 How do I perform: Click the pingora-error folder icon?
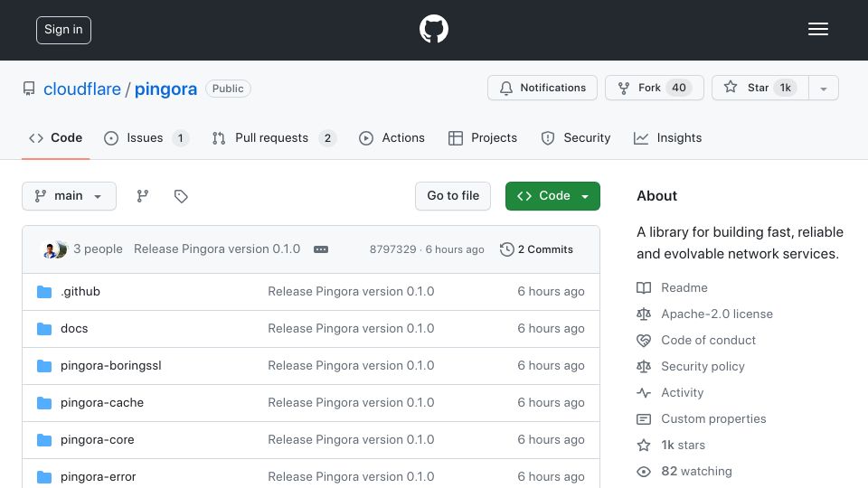[x=44, y=477]
